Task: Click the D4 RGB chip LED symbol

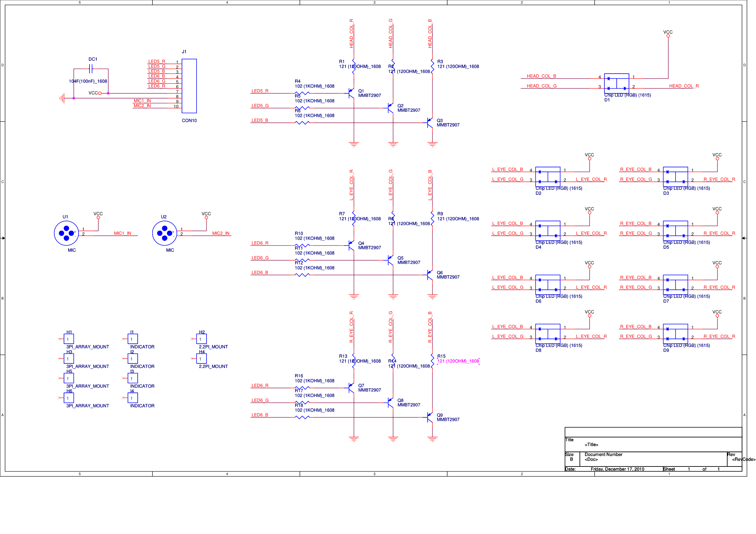Action: point(548,231)
